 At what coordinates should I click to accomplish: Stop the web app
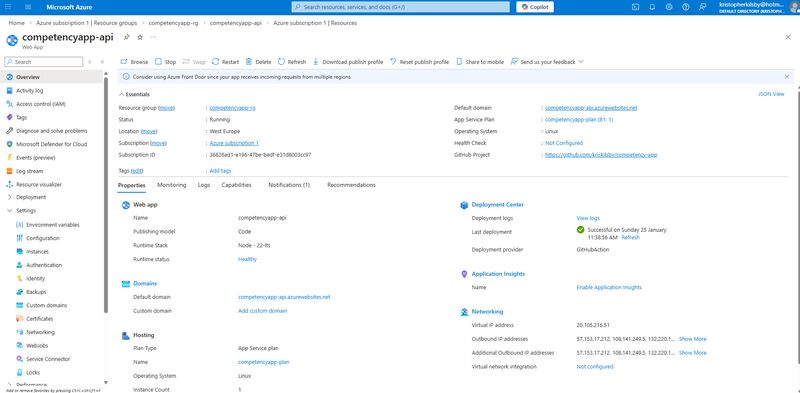(165, 62)
